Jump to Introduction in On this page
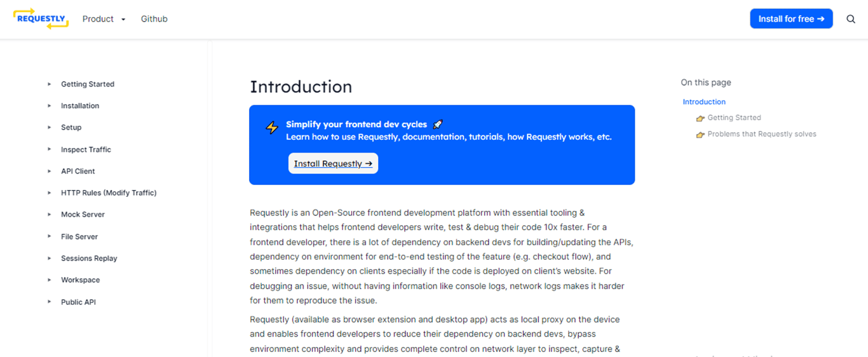868x357 pixels. (x=704, y=102)
